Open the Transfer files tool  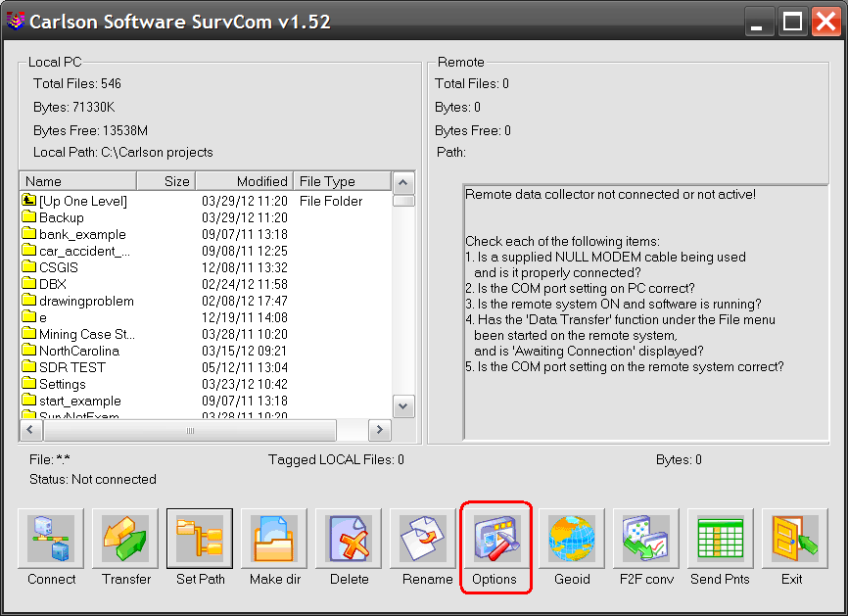(x=125, y=538)
